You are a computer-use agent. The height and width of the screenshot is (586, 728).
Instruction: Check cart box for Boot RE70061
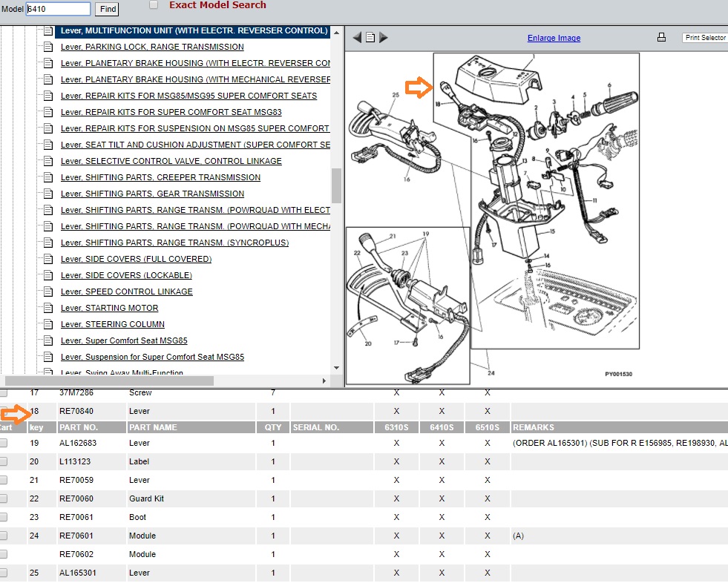(x=4, y=517)
